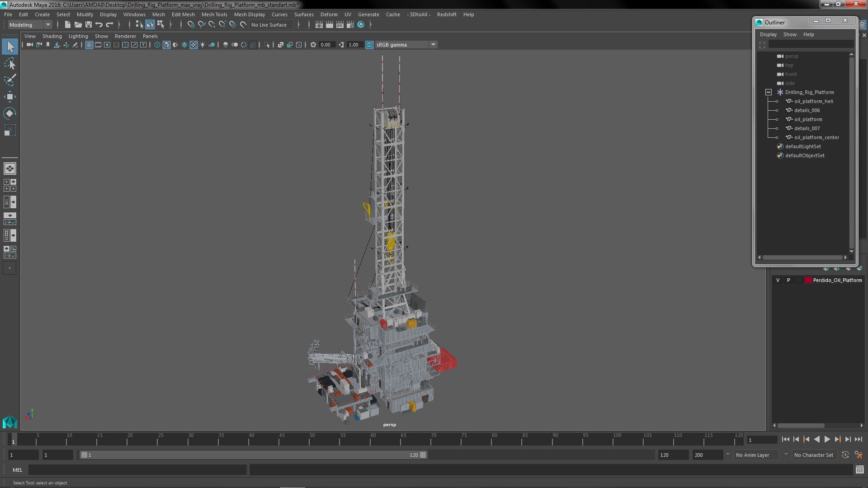Activate the Rotate tool

(10, 113)
